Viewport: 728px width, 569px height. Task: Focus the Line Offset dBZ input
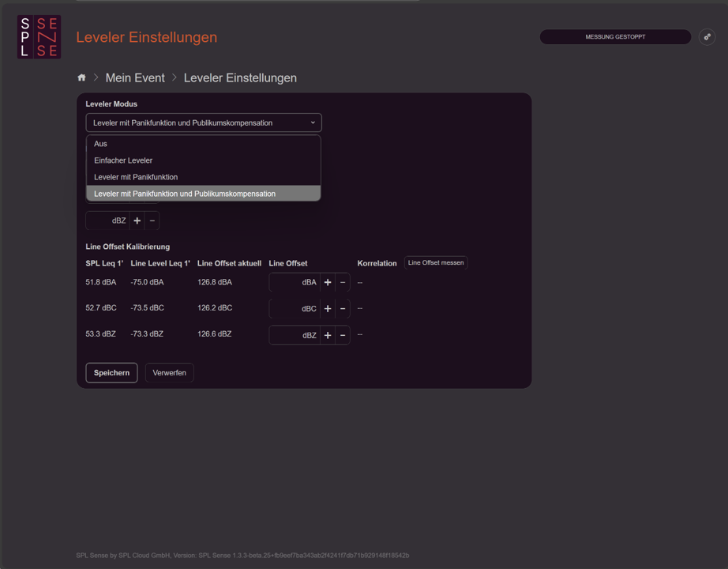[295, 335]
